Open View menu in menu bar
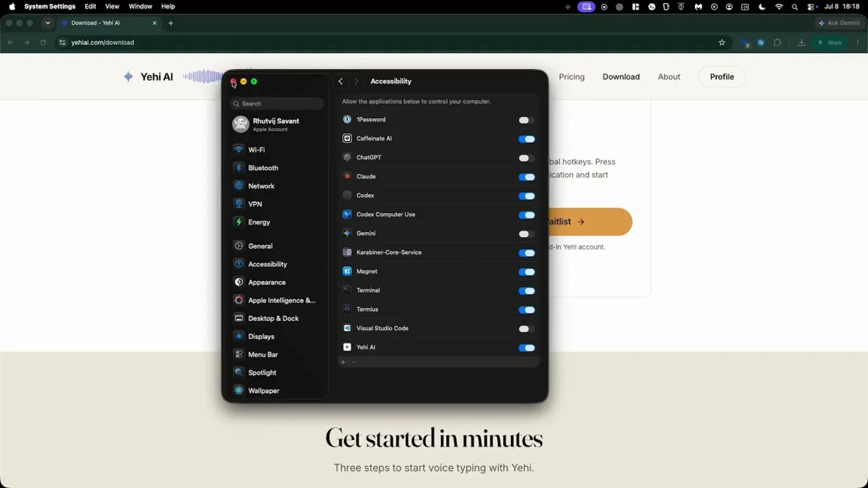The width and height of the screenshot is (868, 488). click(112, 7)
